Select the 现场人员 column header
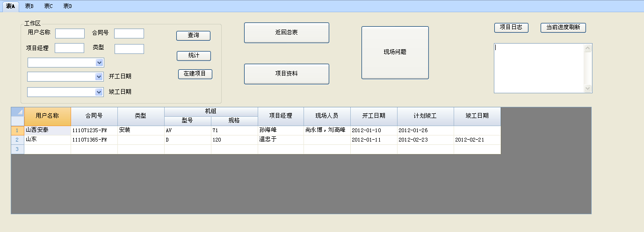The image size is (644, 232). coord(327,116)
